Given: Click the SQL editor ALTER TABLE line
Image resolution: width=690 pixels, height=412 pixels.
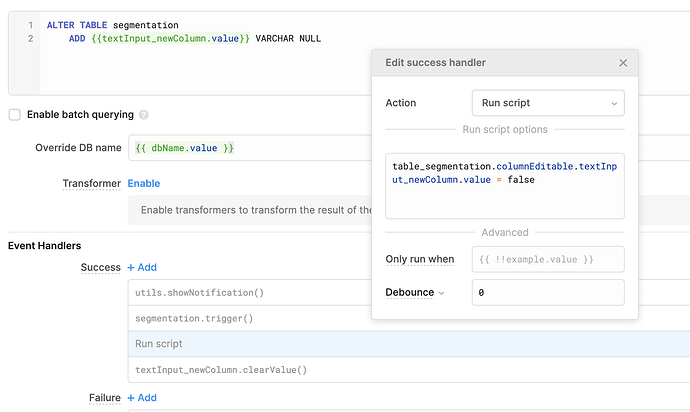Looking at the screenshot, I should tap(113, 25).
